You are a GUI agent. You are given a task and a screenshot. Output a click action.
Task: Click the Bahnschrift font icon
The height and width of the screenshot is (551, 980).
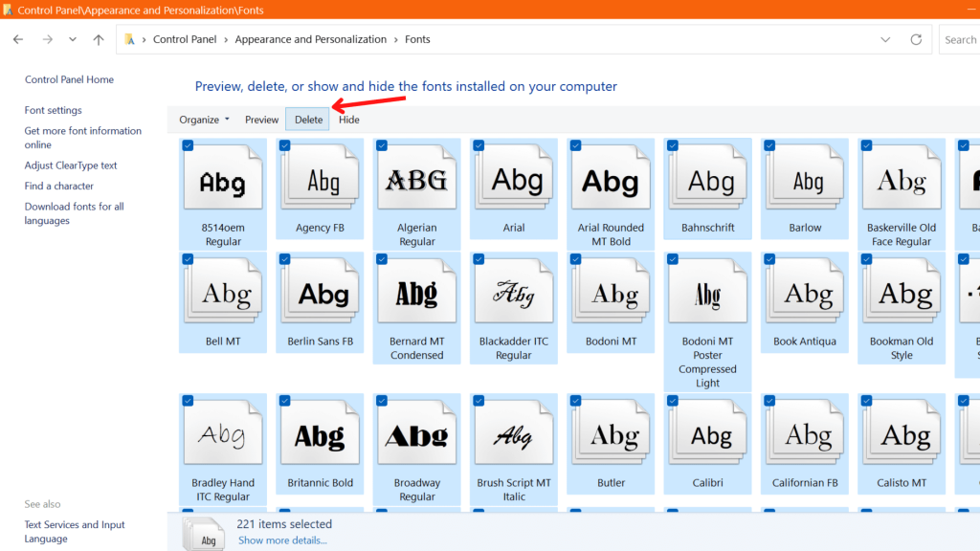[x=707, y=177]
